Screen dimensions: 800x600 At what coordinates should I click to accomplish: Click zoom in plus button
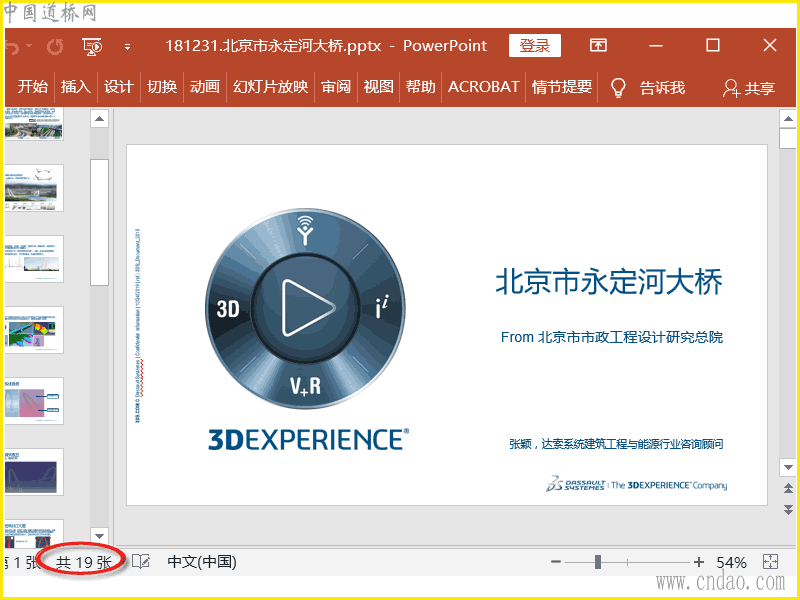699,562
